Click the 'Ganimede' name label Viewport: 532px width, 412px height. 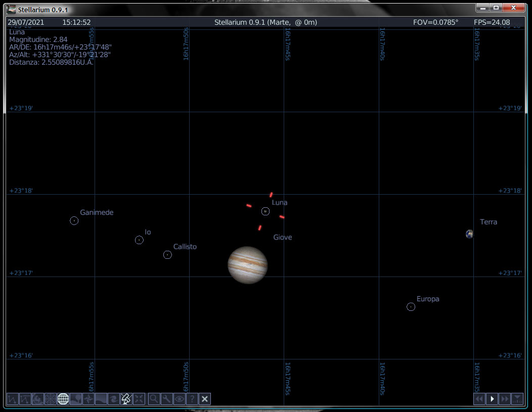click(x=97, y=212)
